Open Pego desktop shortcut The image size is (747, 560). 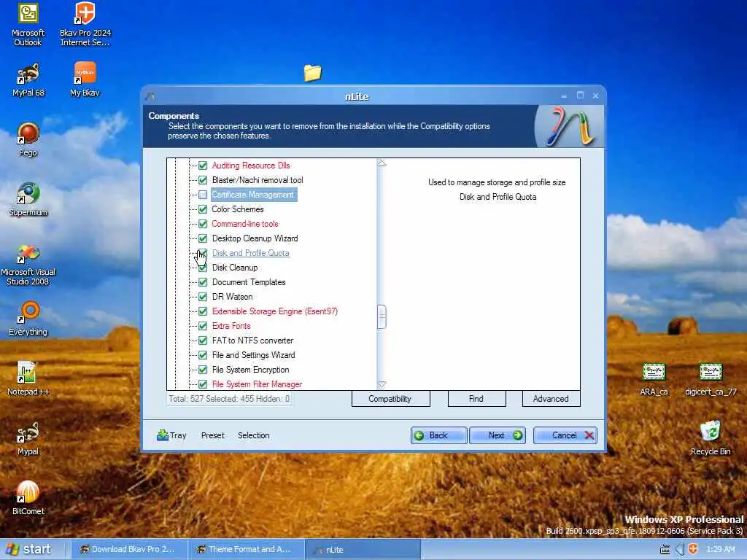point(28,139)
